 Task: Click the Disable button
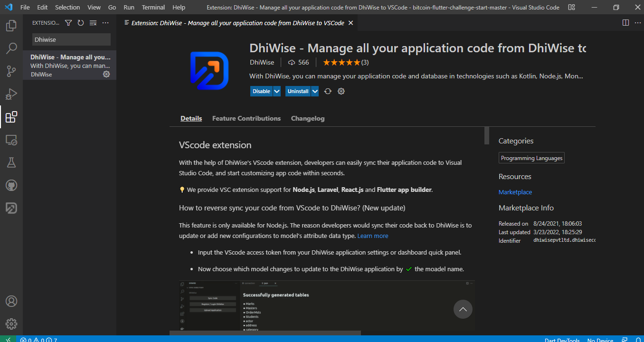point(262,91)
